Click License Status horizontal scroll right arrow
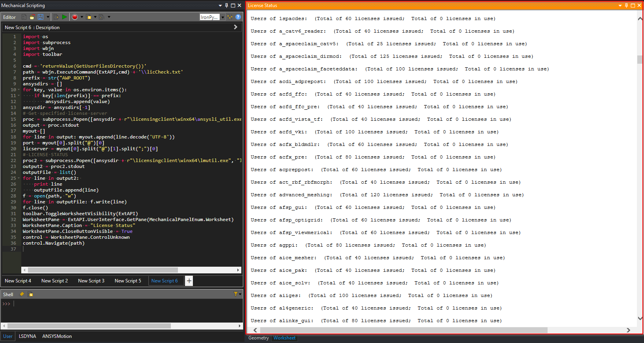The image size is (644, 343). click(628, 330)
